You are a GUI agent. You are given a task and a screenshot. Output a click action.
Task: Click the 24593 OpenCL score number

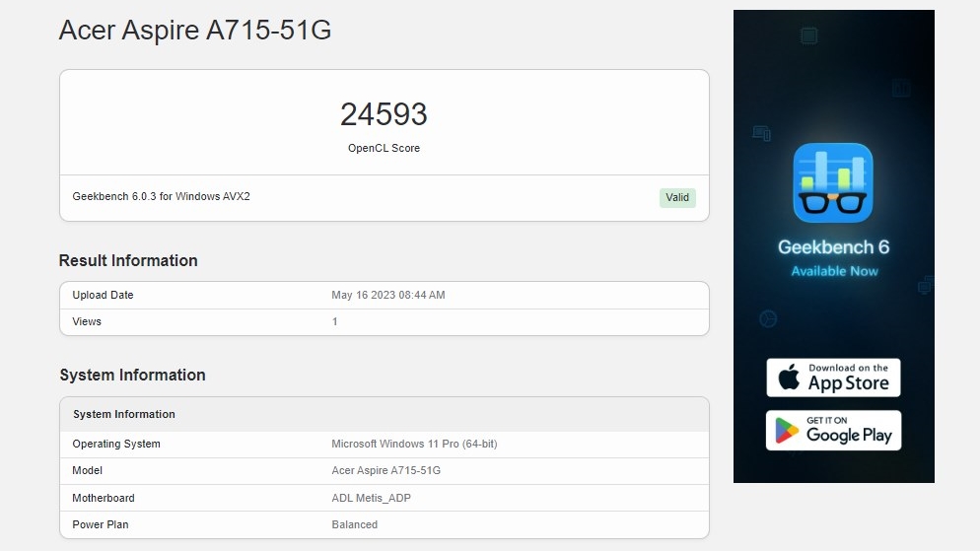click(384, 114)
